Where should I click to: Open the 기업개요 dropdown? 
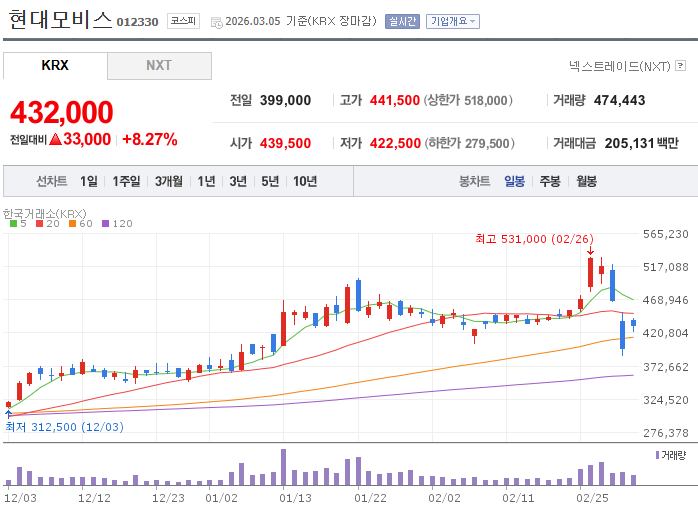(x=453, y=21)
